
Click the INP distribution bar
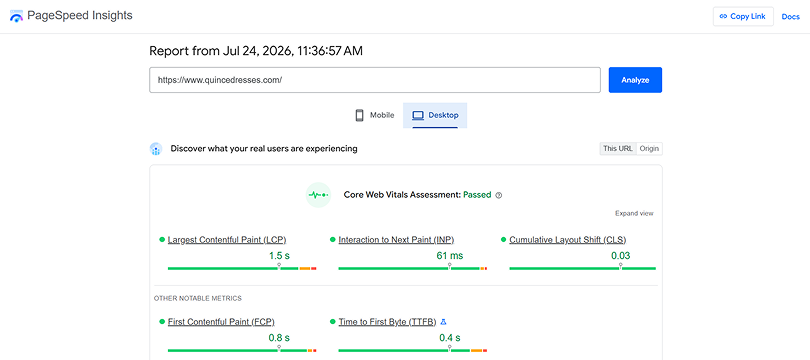point(413,269)
